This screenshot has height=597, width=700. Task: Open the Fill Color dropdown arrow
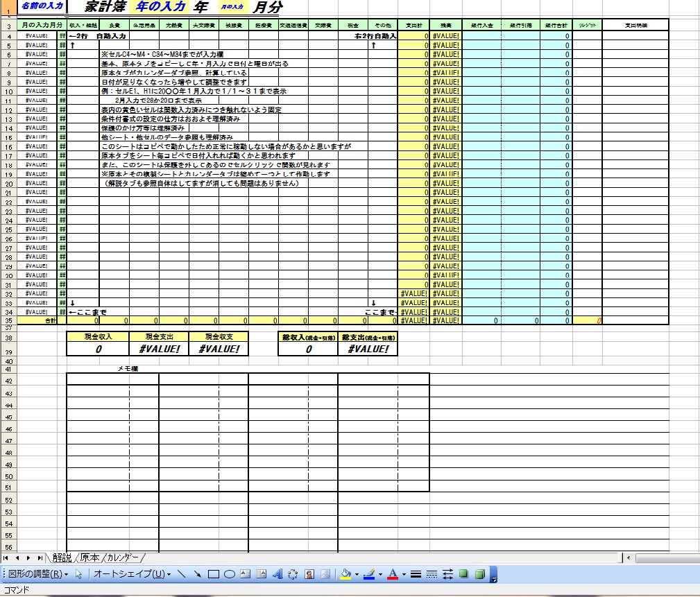357,575
